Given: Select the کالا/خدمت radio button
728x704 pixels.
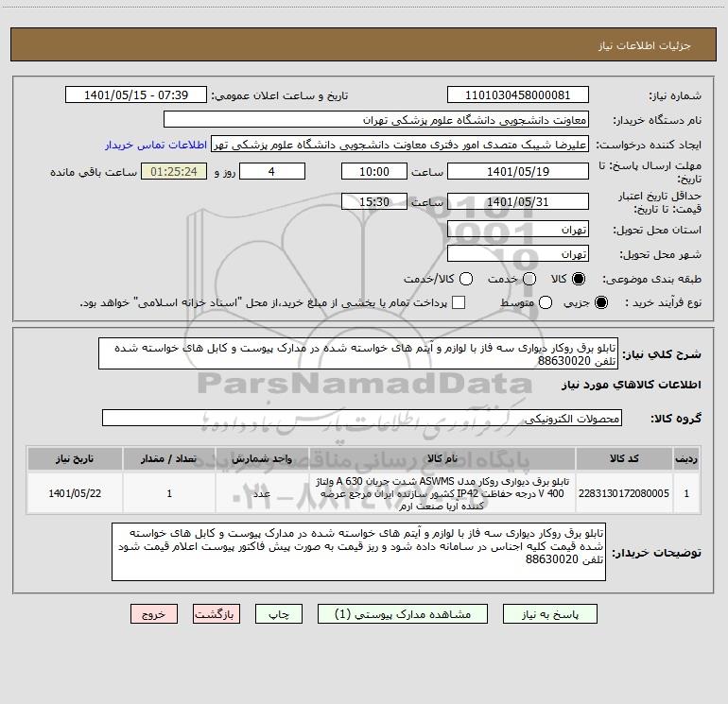Looking at the screenshot, I should (466, 279).
